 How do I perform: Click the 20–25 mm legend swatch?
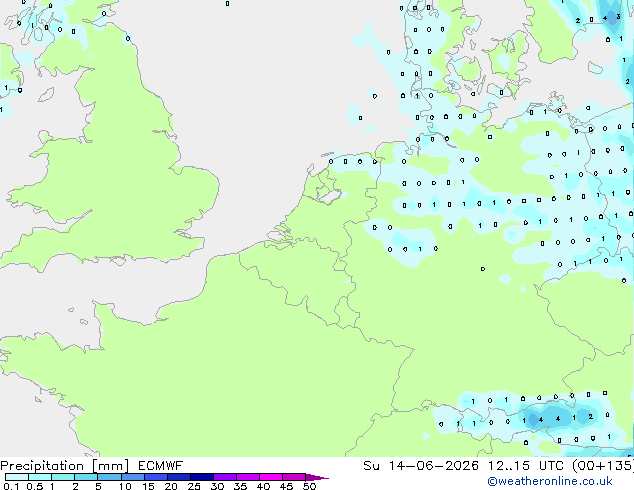179,477
